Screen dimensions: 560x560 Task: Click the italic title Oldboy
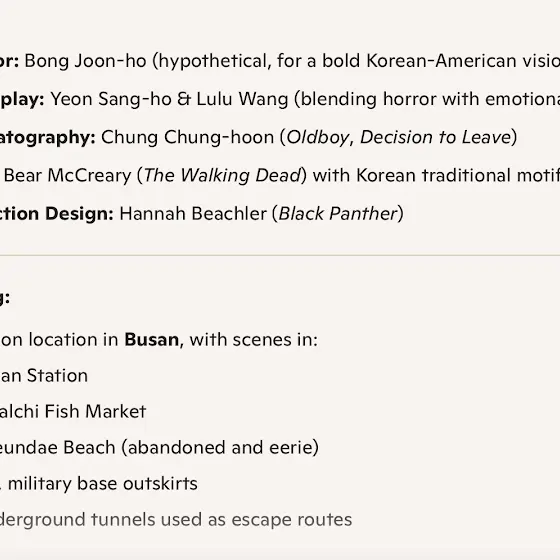pyautogui.click(x=318, y=137)
